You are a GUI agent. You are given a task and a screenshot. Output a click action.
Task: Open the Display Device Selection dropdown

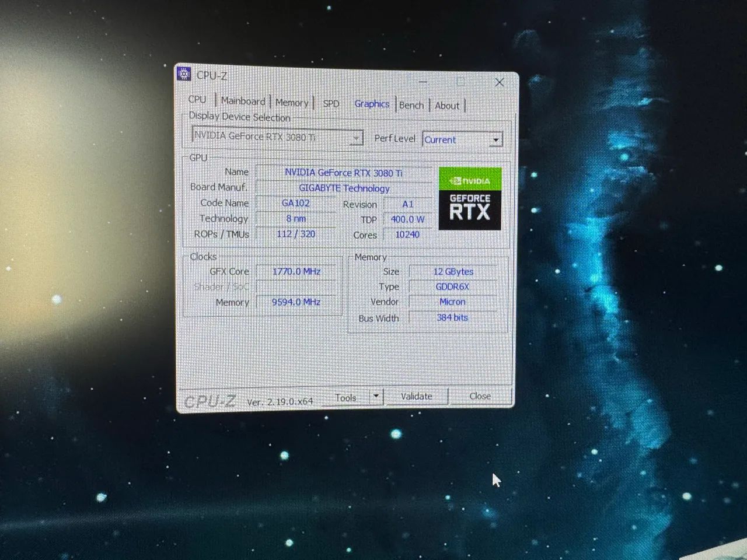point(277,136)
